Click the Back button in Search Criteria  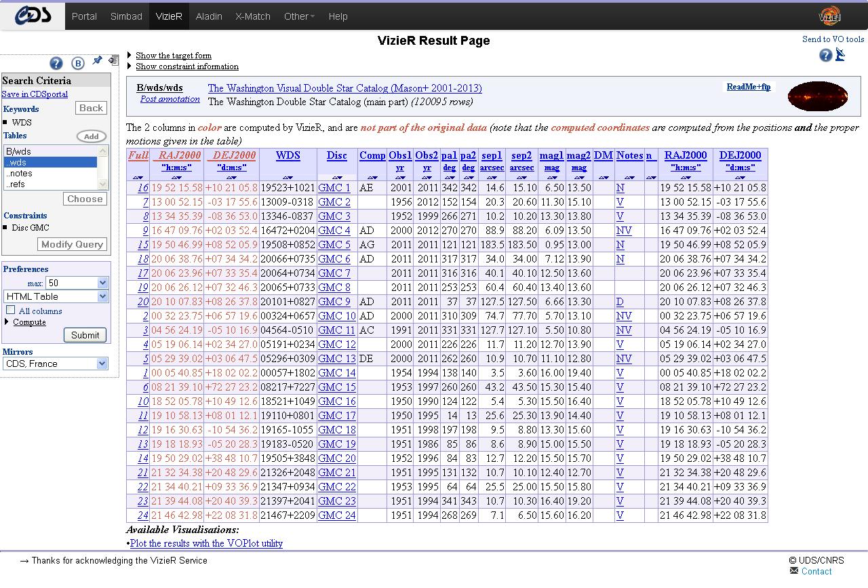(x=91, y=108)
